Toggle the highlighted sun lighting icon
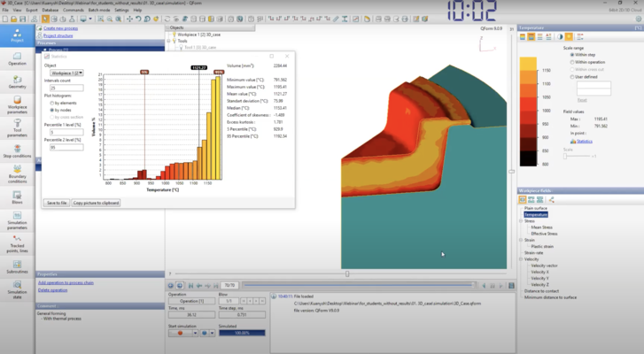Image resolution: width=644 pixels, height=354 pixels. pos(569,37)
